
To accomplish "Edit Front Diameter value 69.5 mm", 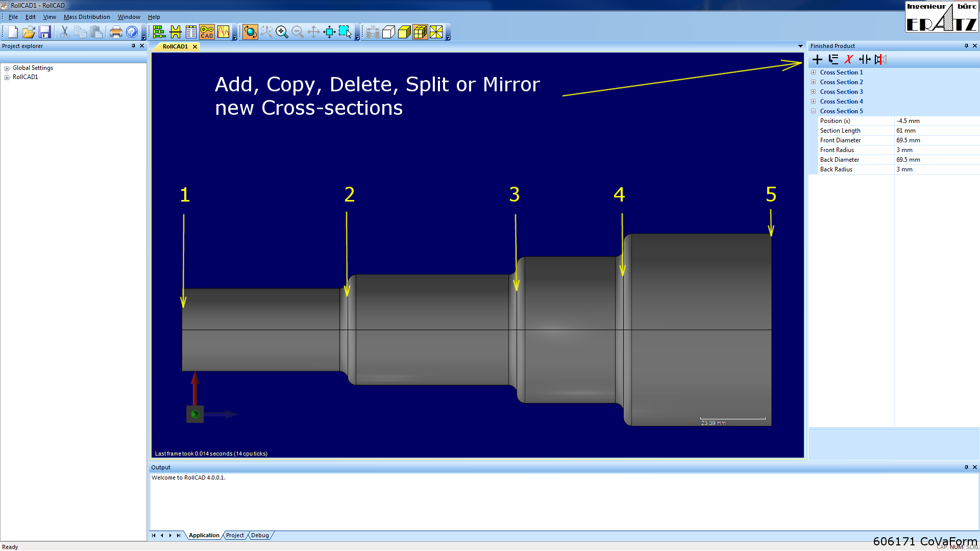I will pos(937,140).
